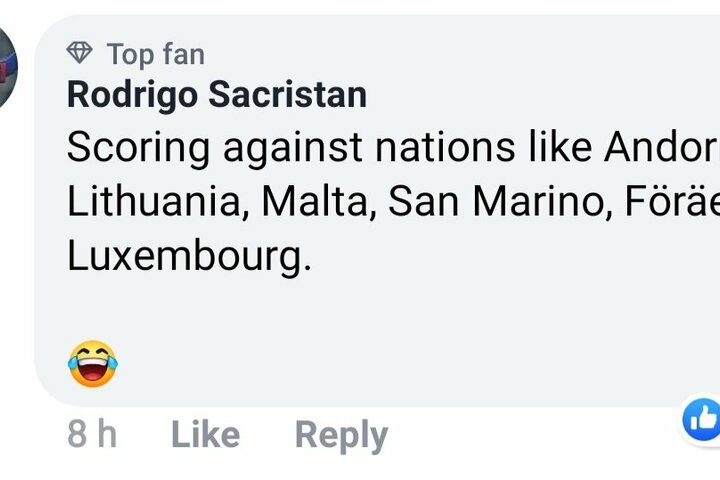This screenshot has width=720, height=480.
Task: Click the blue thumbs-up reaction icon
Action: tap(702, 418)
